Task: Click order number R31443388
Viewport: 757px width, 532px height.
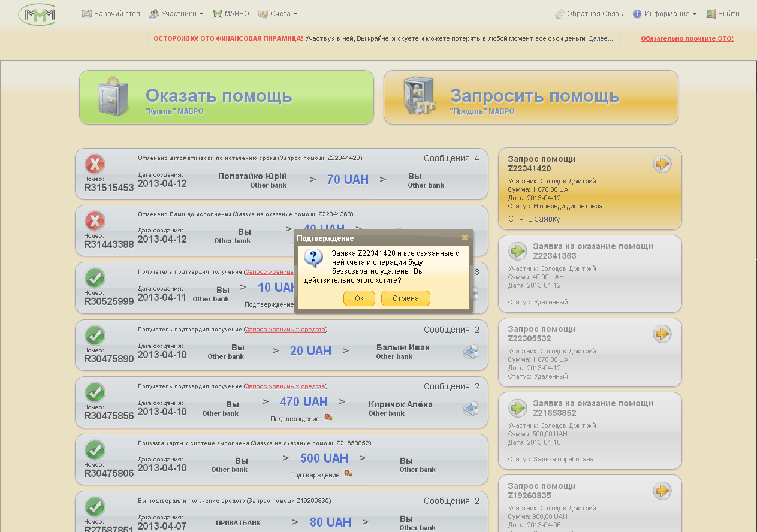Action: tap(109, 245)
